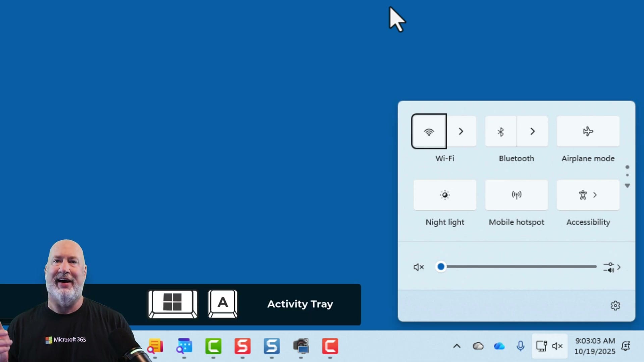Enable Airplane mode

tap(588, 131)
